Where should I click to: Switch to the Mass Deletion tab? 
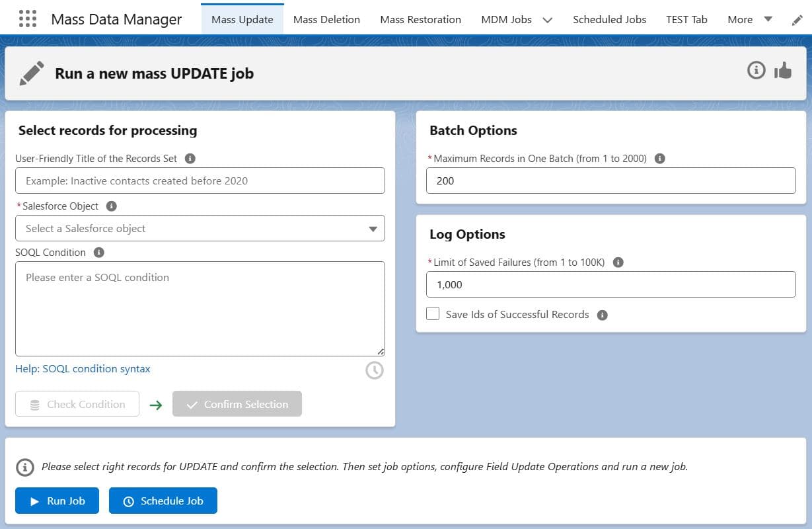(326, 19)
